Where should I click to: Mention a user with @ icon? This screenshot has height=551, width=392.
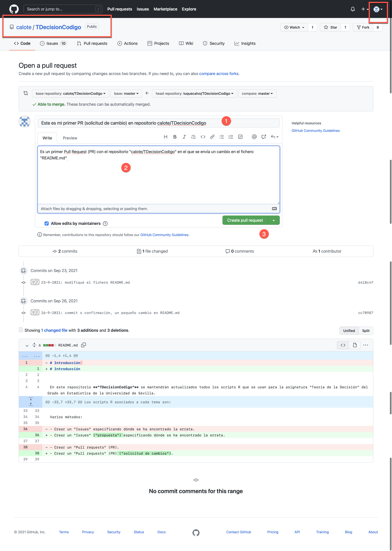(x=254, y=137)
